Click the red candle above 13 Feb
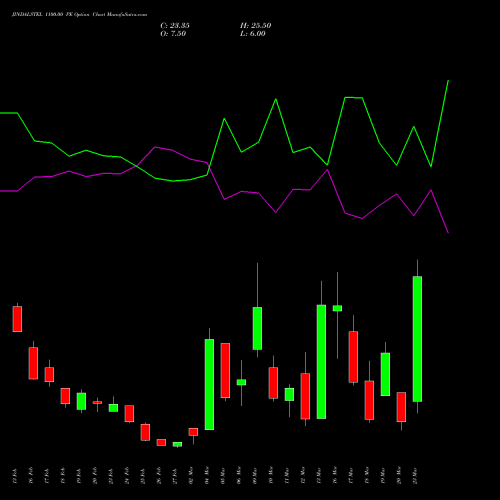500x500 pixels. (17, 319)
